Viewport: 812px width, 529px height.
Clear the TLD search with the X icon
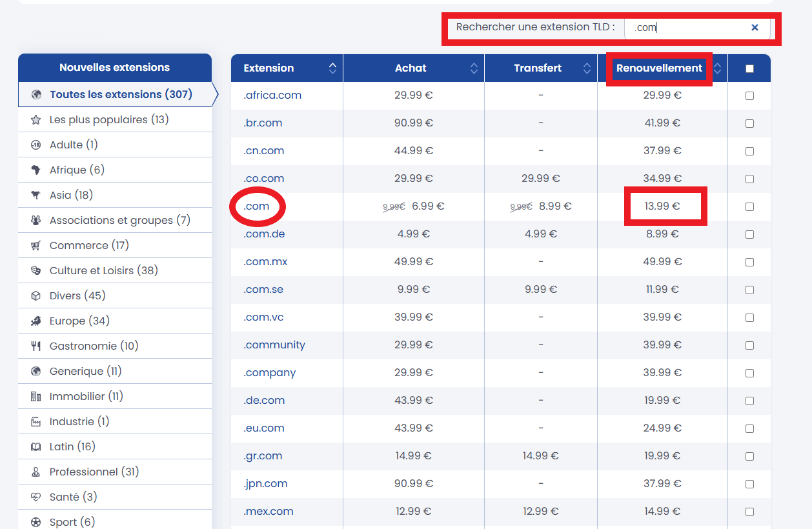pyautogui.click(x=755, y=28)
